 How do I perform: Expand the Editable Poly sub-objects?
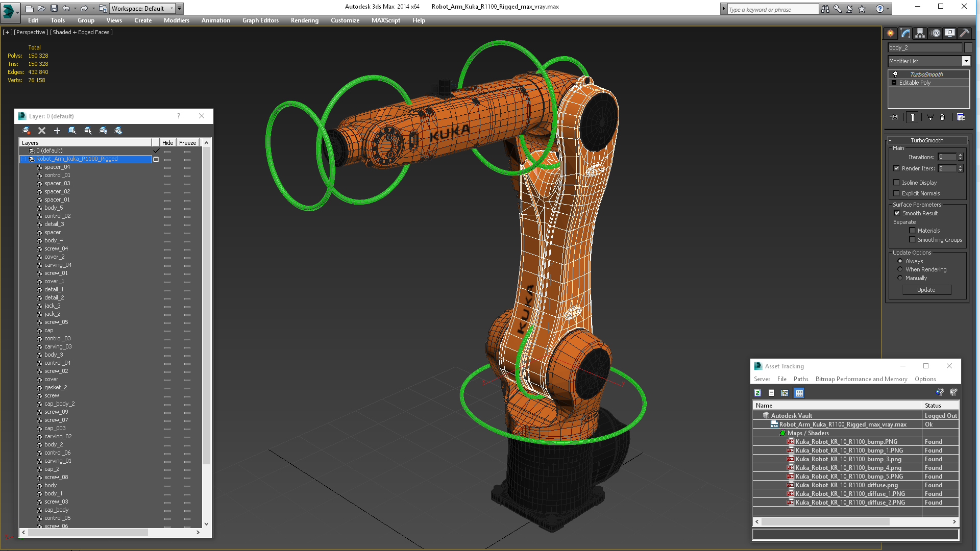pos(894,83)
